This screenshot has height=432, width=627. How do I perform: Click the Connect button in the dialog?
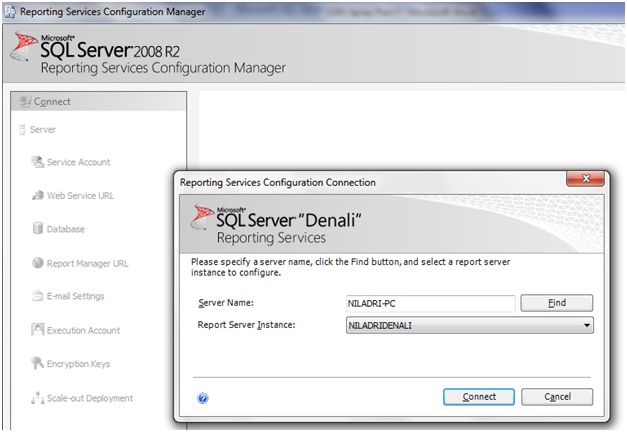click(479, 397)
